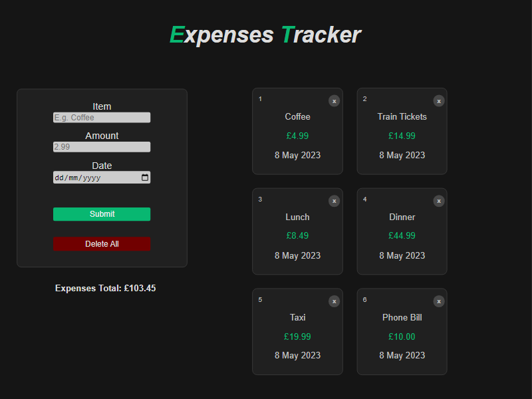Click the Expenses Tracker page title
Image resolution: width=532 pixels, height=399 pixels.
click(x=265, y=35)
